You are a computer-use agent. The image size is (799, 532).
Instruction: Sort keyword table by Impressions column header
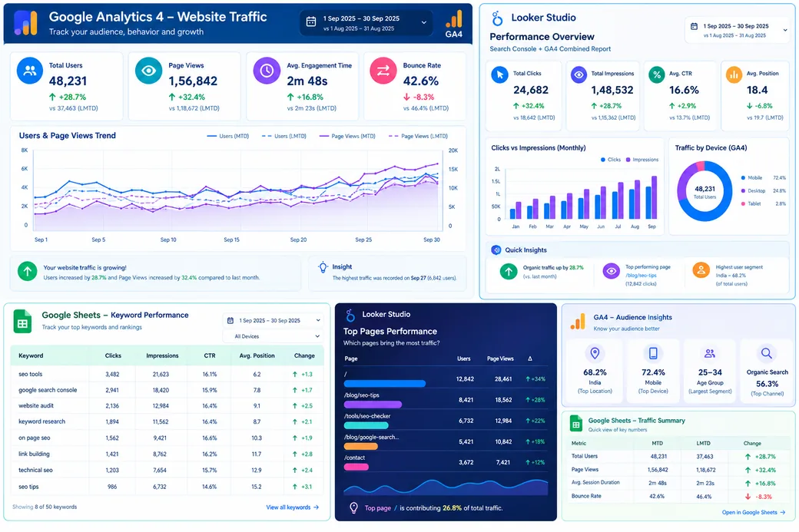pyautogui.click(x=162, y=356)
